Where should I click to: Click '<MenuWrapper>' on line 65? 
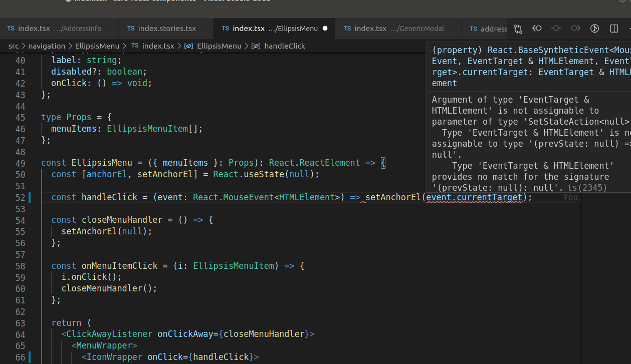pos(104,345)
